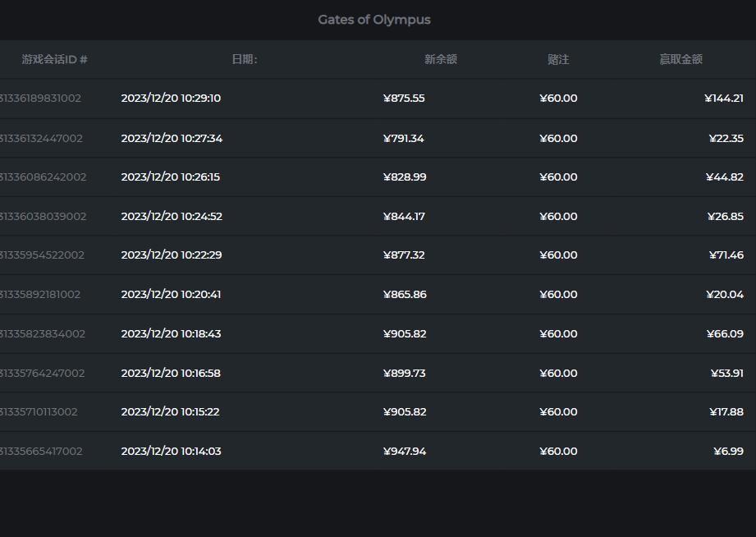Click the 2023/12/20 10:20:41 date cell
756x537 pixels.
pos(171,295)
